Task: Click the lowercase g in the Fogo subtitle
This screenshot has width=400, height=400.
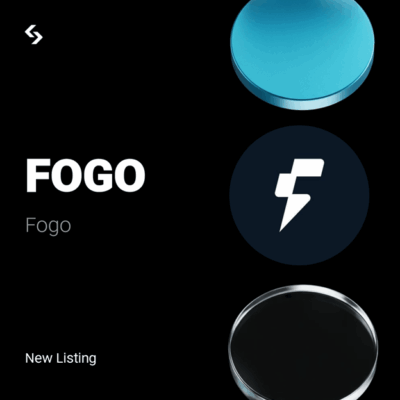Action: (x=55, y=228)
